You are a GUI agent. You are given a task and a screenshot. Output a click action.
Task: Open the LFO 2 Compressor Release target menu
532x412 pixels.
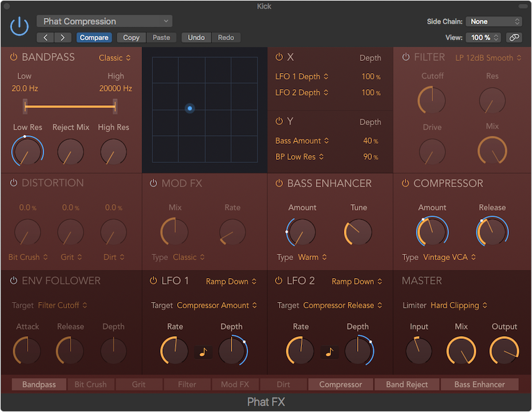click(342, 306)
